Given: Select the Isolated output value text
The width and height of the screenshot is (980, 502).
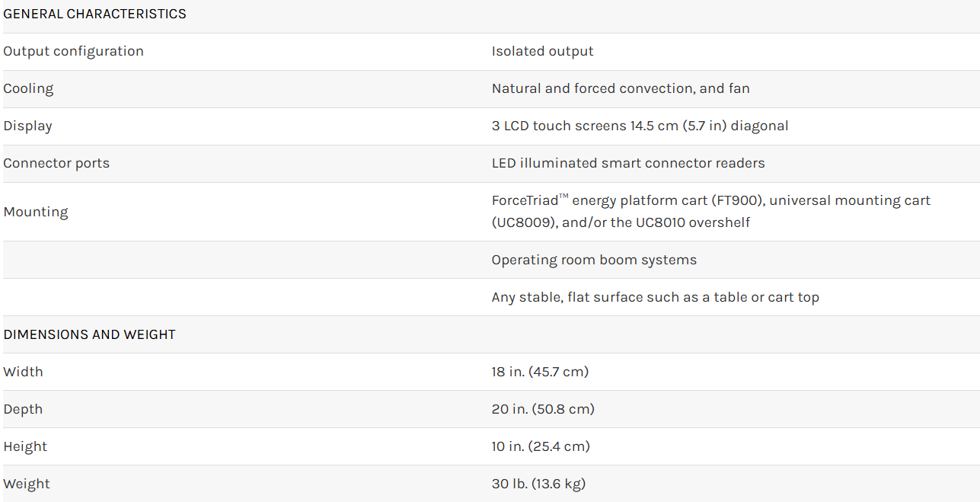Looking at the screenshot, I should [x=542, y=51].
